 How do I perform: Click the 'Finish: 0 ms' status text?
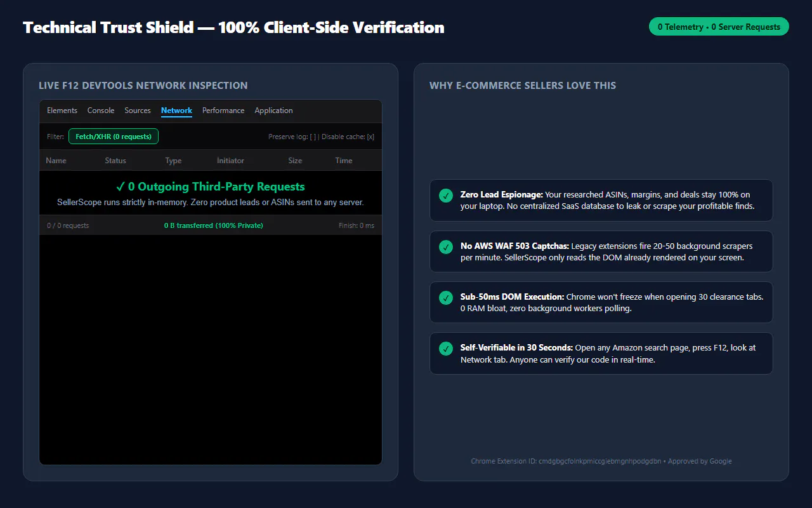coord(357,225)
